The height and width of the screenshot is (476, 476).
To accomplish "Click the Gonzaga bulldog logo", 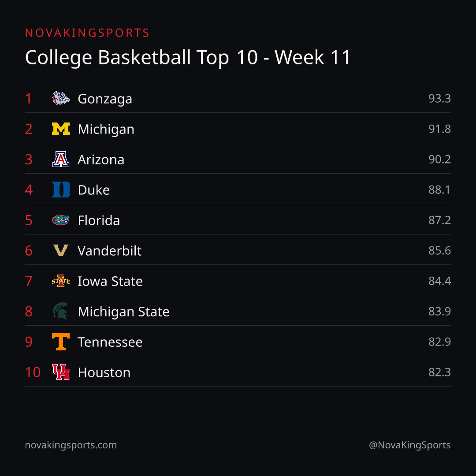I will tap(61, 98).
